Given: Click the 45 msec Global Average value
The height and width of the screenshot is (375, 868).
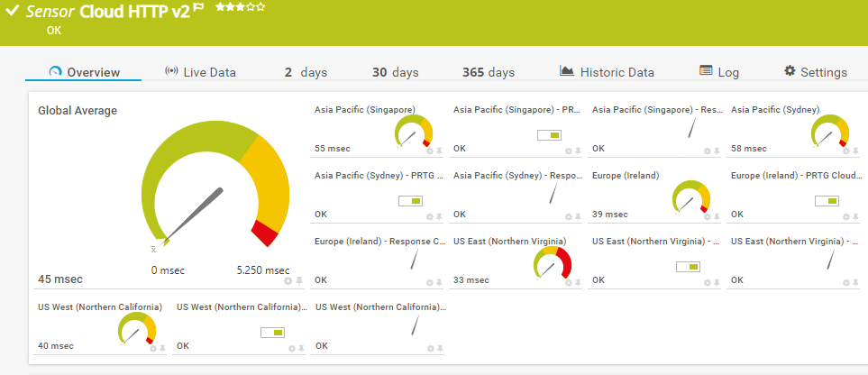Looking at the screenshot, I should click(x=60, y=279).
